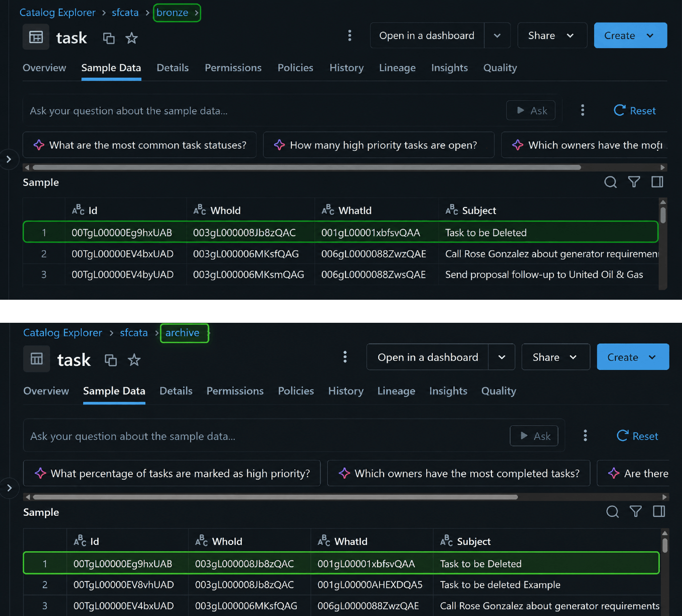The height and width of the screenshot is (616, 682).
Task: Click table icon beside archive task title
Action: 37,359
